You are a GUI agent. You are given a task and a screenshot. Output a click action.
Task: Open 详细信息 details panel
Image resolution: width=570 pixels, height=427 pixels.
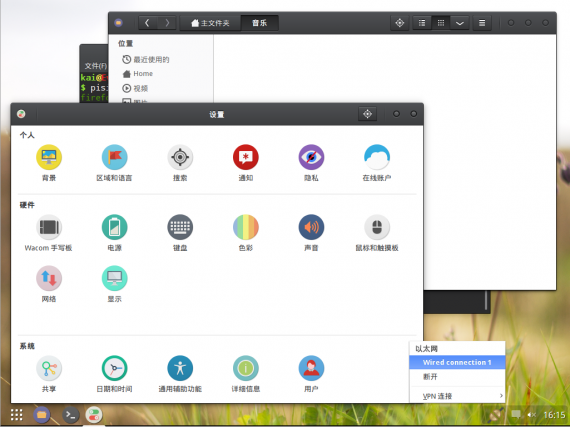(x=246, y=374)
